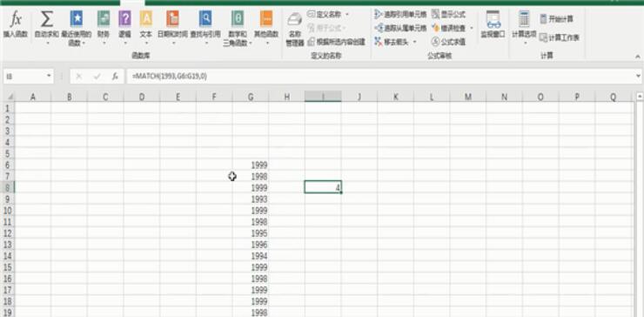Click Calculate Now (开始计算)
Screen dimensions: 644x317
click(556, 19)
